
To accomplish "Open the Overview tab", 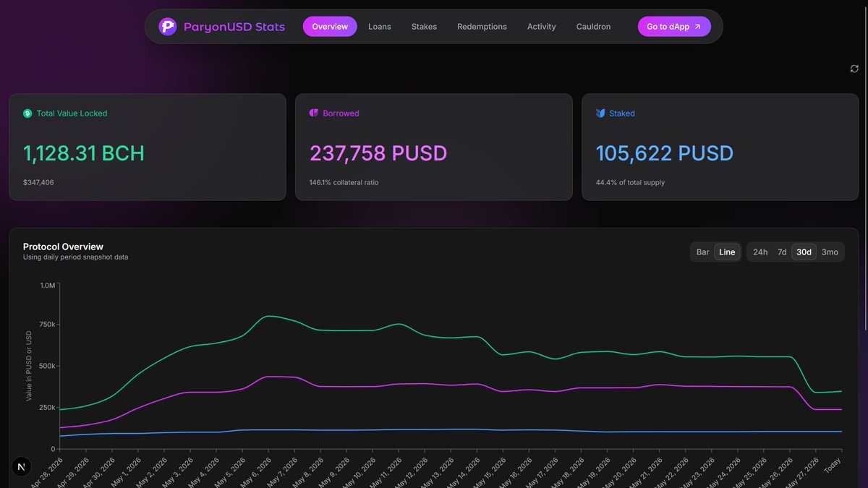I will coord(330,27).
